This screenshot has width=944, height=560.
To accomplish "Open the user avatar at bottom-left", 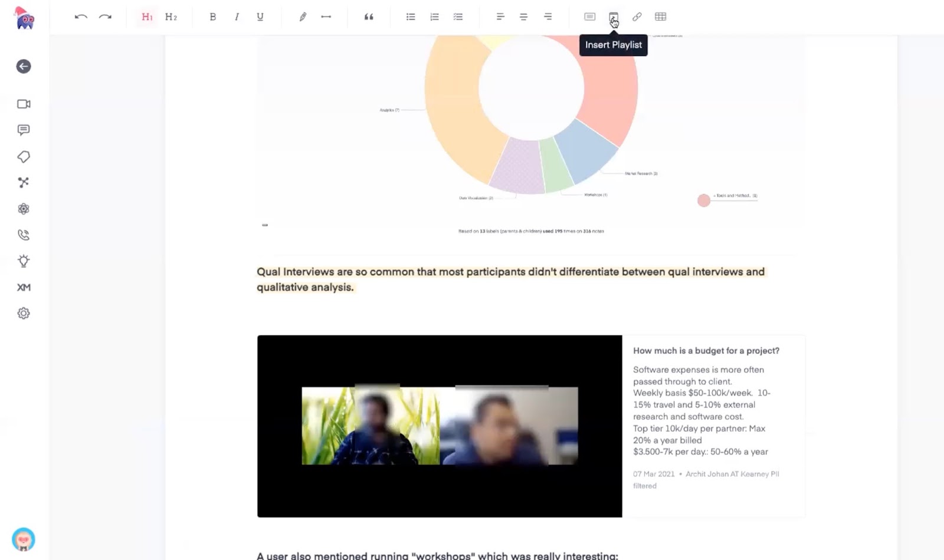I will pos(24,539).
